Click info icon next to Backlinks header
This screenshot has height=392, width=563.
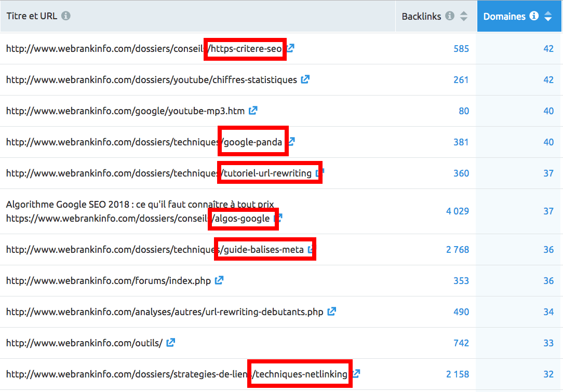click(450, 16)
